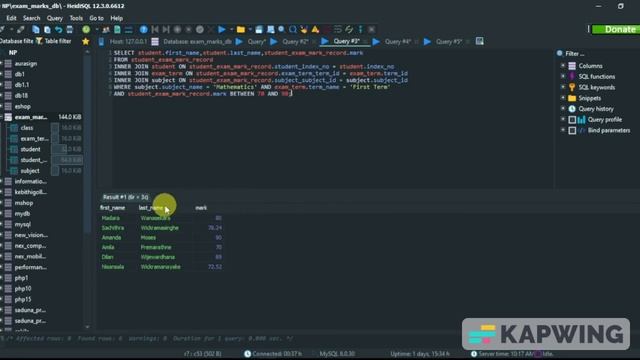Toggle the Bind parameters checkbox
Screen dimensions: 640x360
[x=572, y=131]
